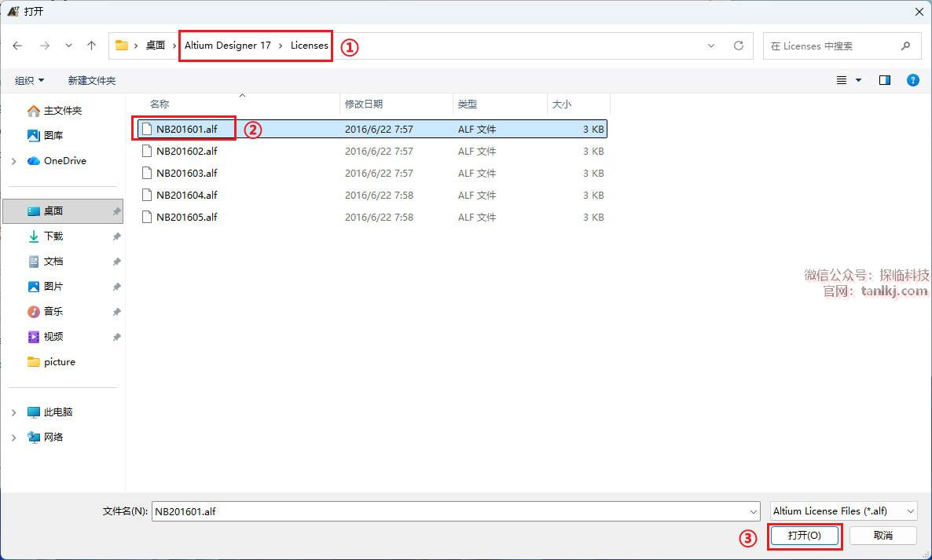Sort by 大小 column header
932x560 pixels.
click(562, 104)
